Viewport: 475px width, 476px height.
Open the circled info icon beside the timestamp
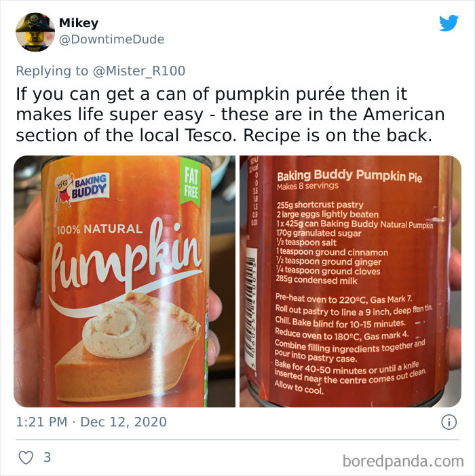[449, 422]
